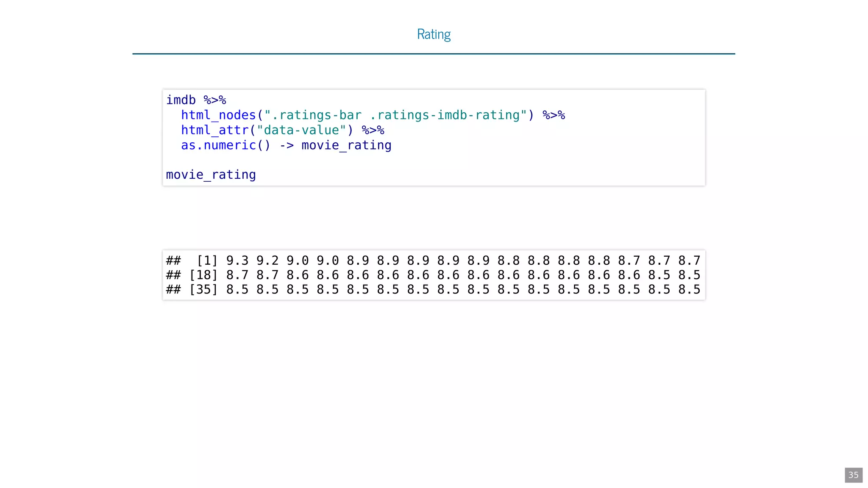Click the first rating value 9.3
Screen dimensions: 868x488
point(237,260)
